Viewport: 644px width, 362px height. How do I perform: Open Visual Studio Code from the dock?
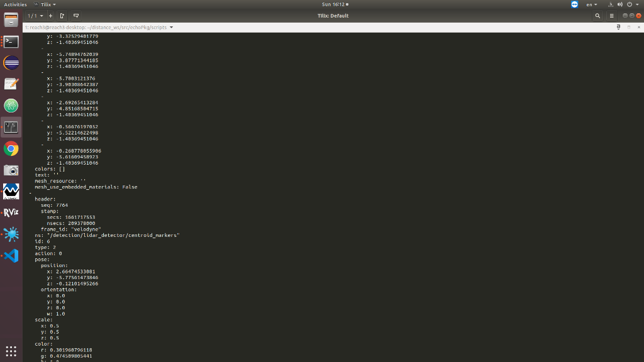[x=11, y=255]
